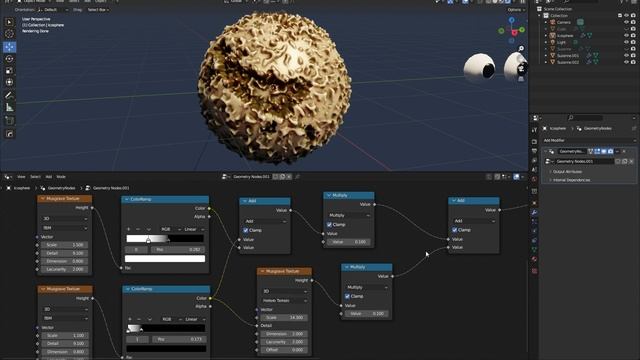Viewport: 640px width, 360px height.
Task: Open the node editor Select menu
Action: tap(36, 177)
